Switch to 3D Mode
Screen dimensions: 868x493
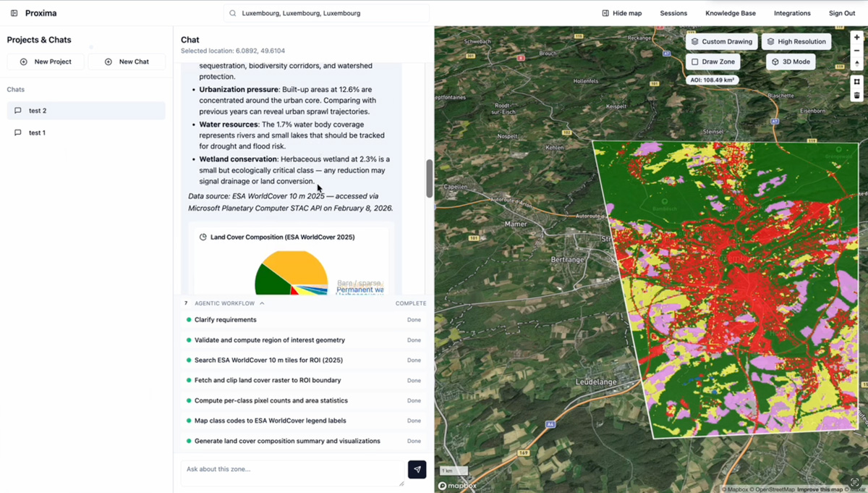click(791, 62)
